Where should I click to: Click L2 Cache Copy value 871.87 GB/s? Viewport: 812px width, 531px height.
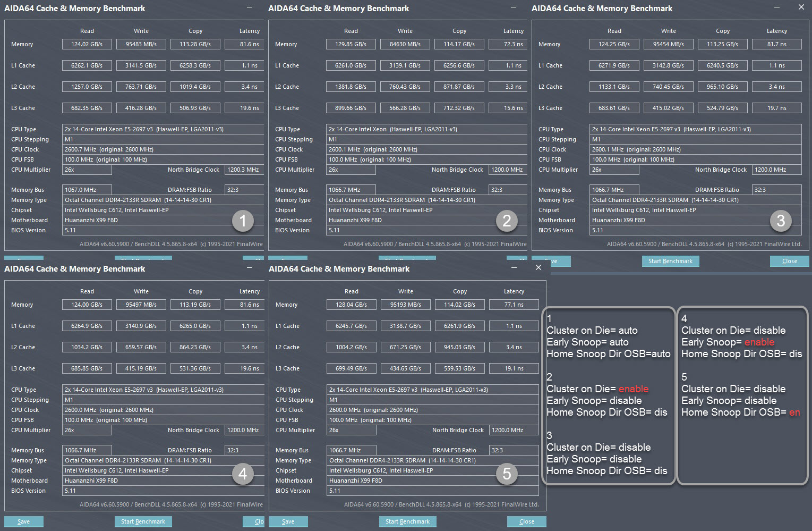point(459,87)
